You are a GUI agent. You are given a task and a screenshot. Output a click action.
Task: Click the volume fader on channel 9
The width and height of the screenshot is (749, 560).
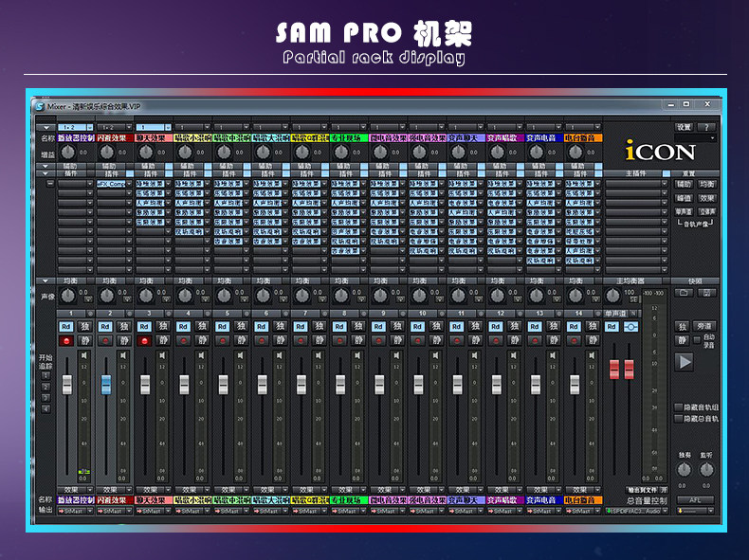[379, 385]
